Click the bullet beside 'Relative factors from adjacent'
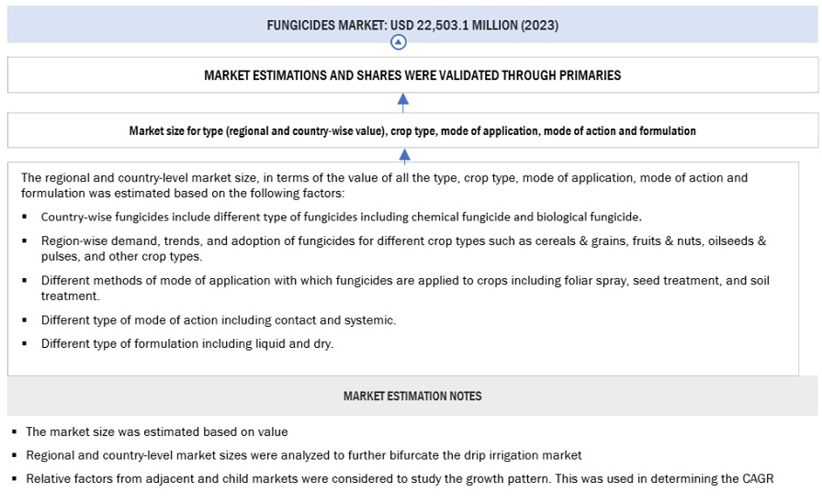The width and height of the screenshot is (822, 504). 14,478
